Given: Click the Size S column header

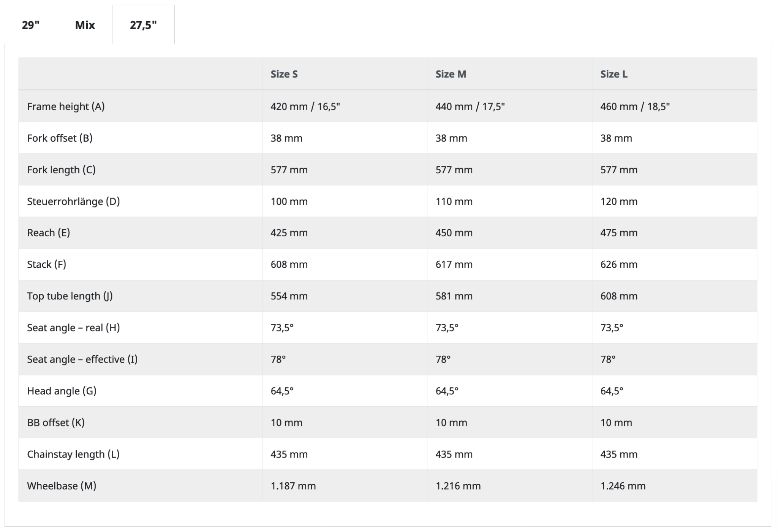Looking at the screenshot, I should coord(284,74).
